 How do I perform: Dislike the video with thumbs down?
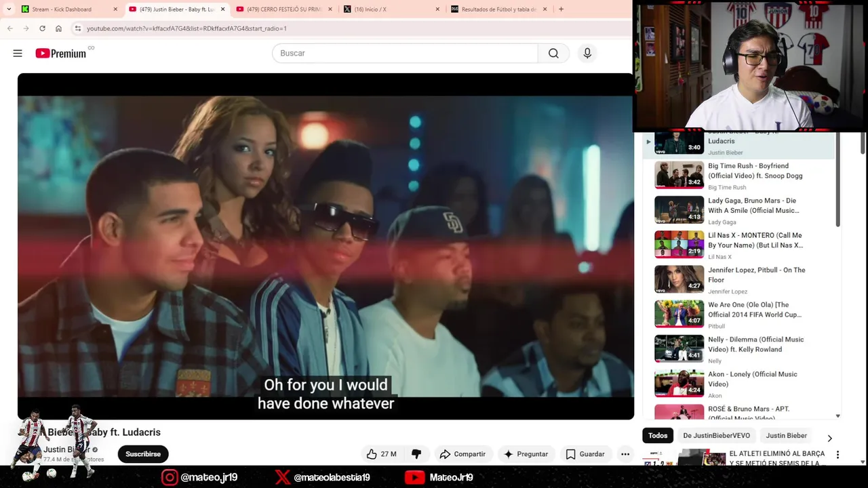point(416,454)
